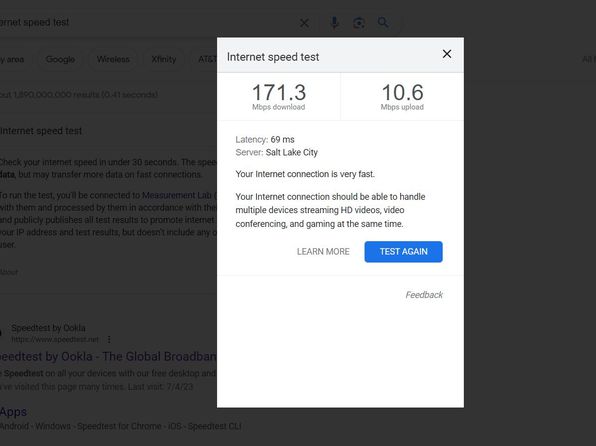Select the Wireless filter chip
This screenshot has width=596, height=446.
click(x=113, y=59)
